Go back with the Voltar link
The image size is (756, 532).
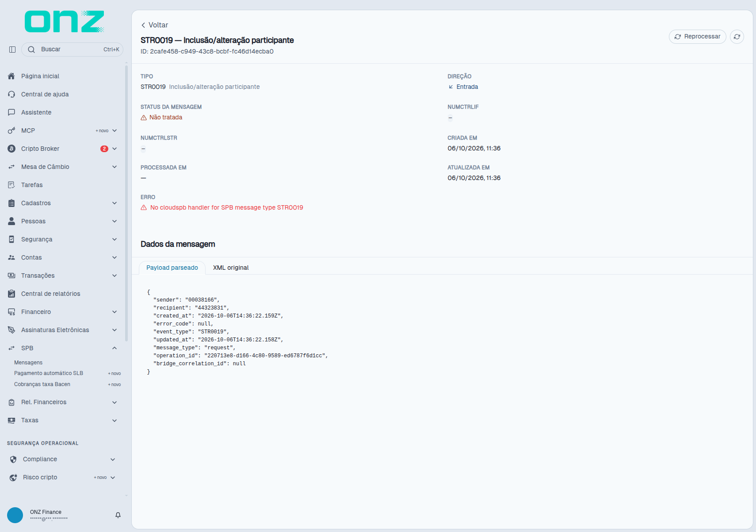[155, 25]
